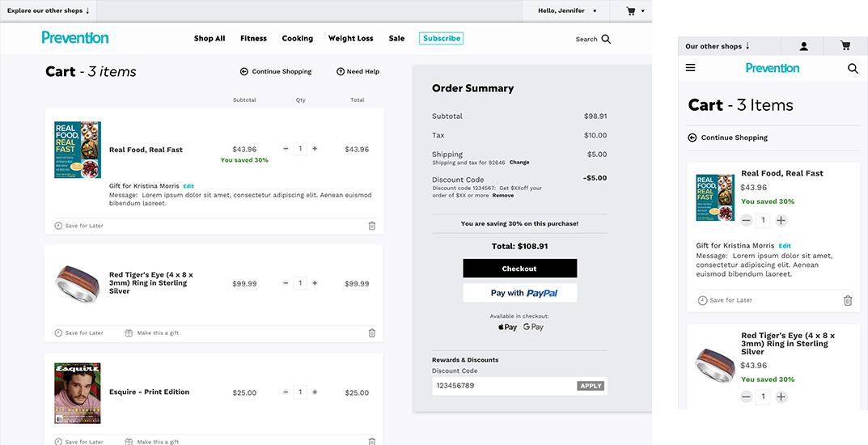Decrease quantity of Red Tiger's Eye ring on desktop

[286, 283]
